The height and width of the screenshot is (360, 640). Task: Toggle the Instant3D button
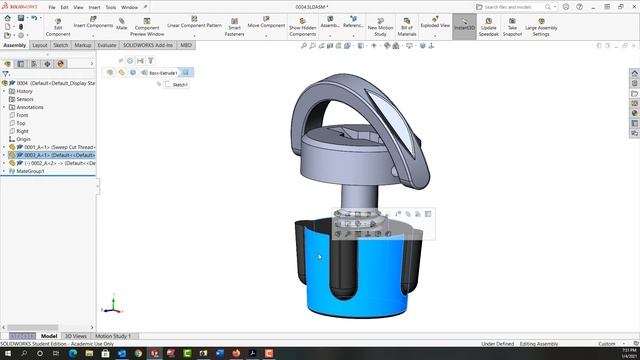pyautogui.click(x=464, y=26)
